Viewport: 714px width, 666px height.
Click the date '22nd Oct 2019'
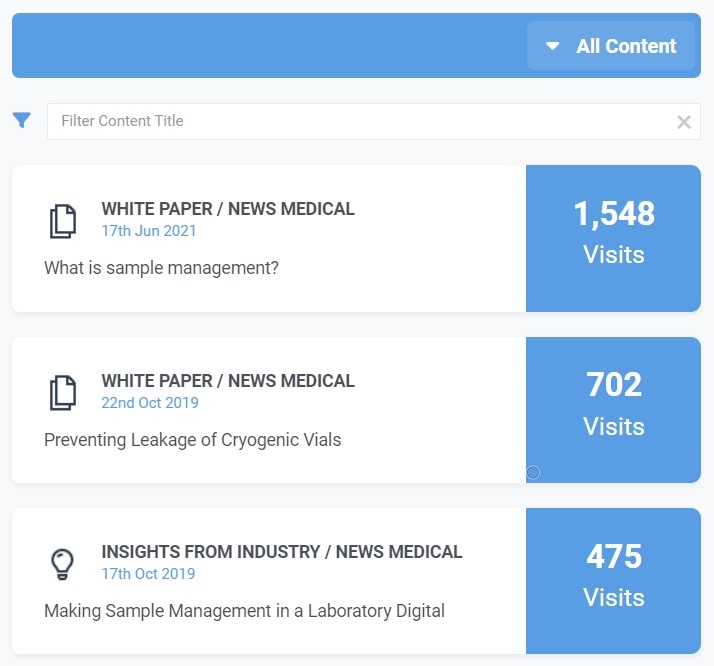[x=150, y=403]
